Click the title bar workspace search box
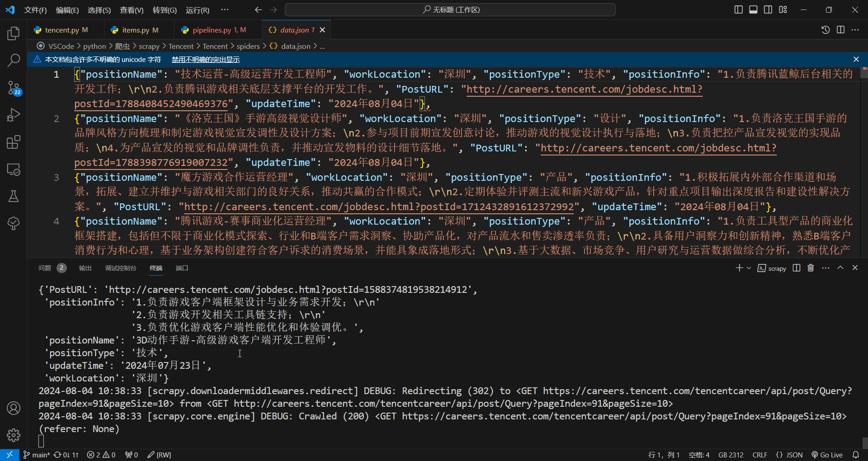Viewport: 868px width, 461px height. coord(450,9)
